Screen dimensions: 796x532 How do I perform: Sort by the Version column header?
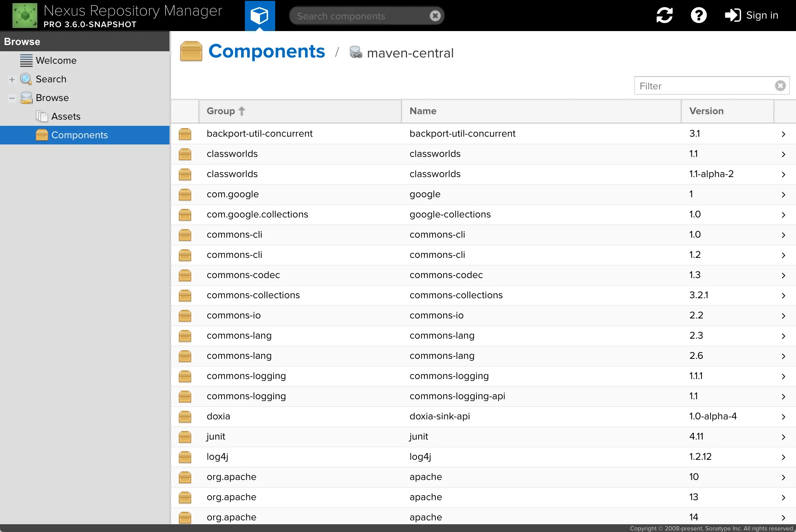pos(727,111)
